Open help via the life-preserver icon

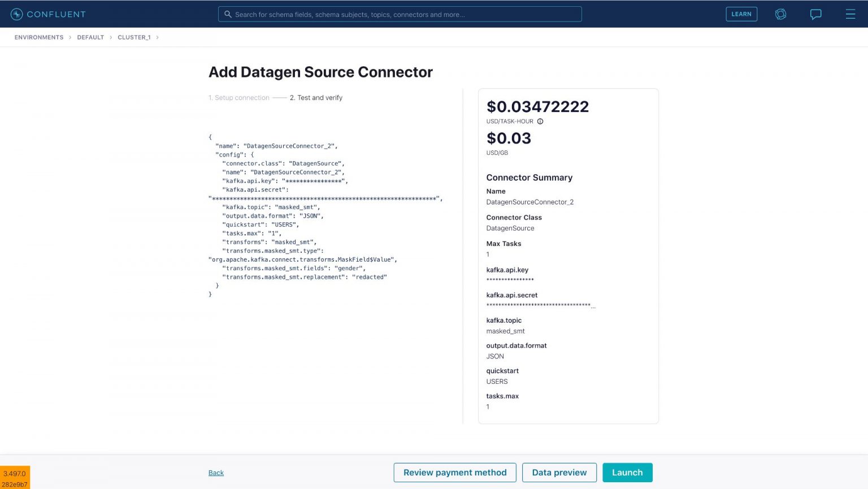click(x=780, y=14)
